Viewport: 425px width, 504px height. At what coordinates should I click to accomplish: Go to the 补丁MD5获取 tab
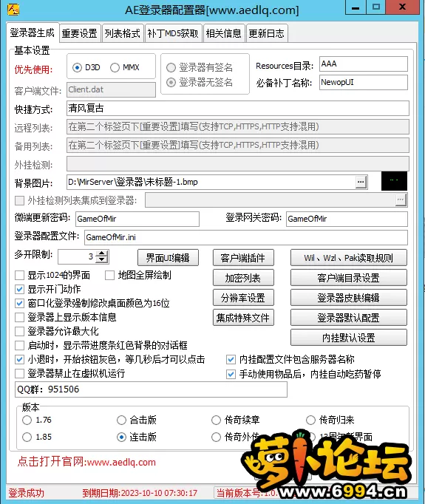[x=173, y=33]
